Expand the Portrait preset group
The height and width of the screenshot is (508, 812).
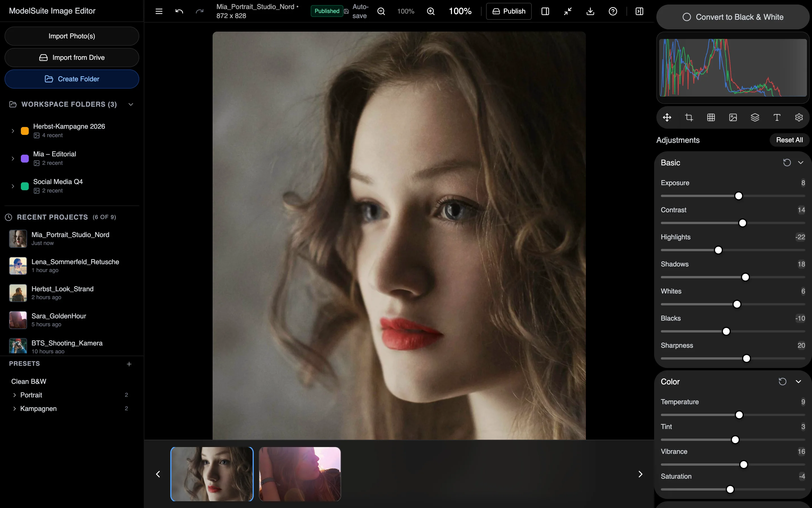(x=14, y=395)
